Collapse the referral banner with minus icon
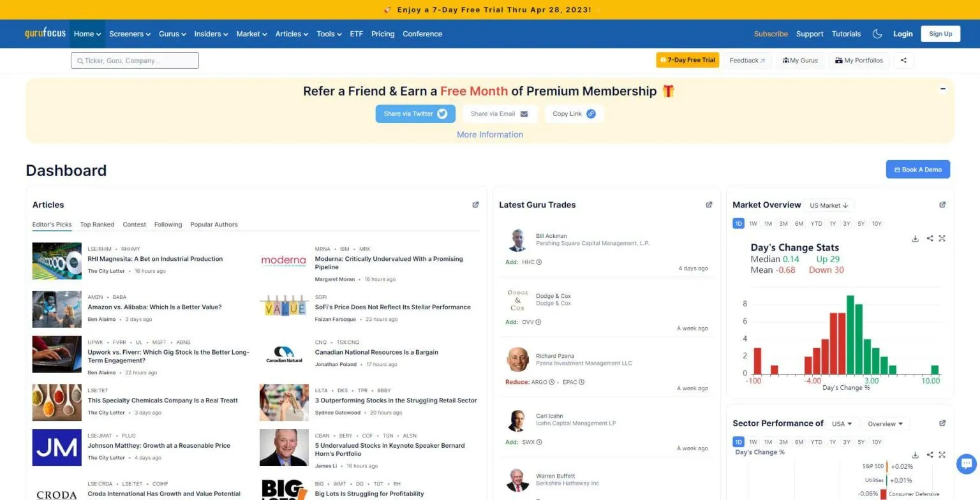The height and width of the screenshot is (500, 980). click(943, 89)
